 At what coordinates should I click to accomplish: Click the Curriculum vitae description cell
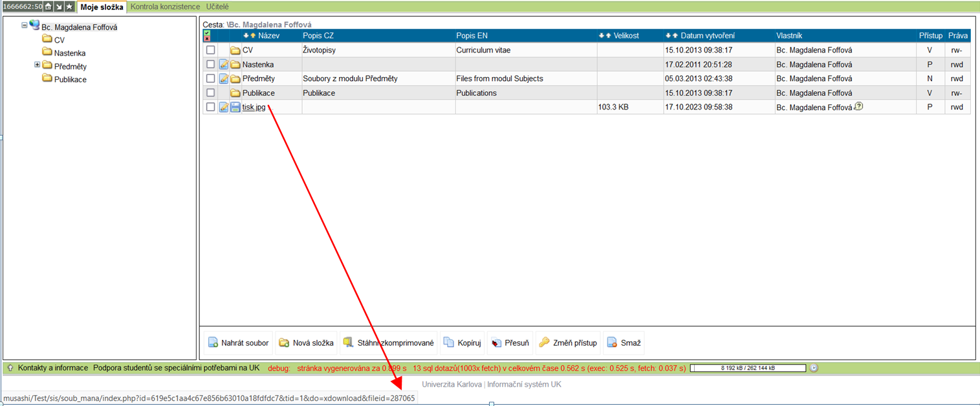tap(526, 50)
